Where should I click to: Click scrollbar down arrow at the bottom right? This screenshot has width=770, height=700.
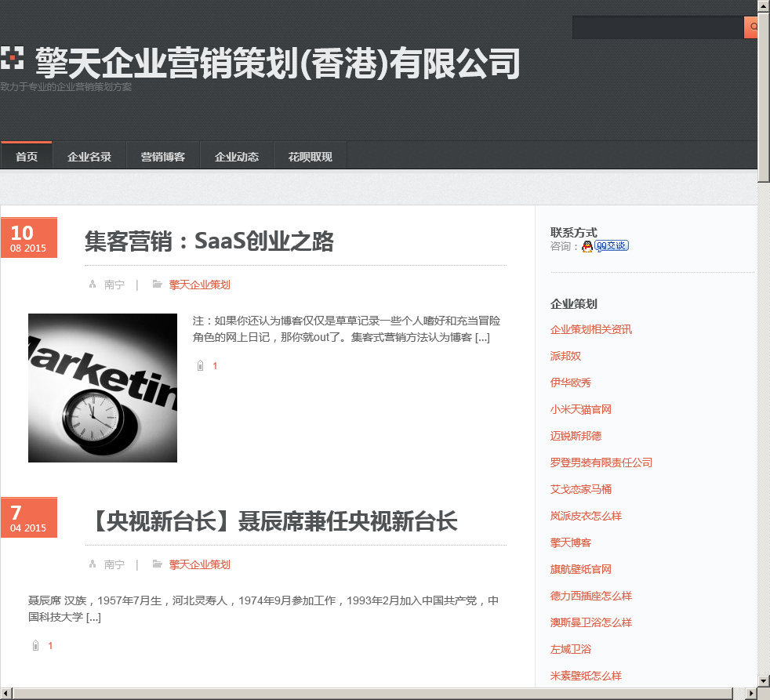764,681
